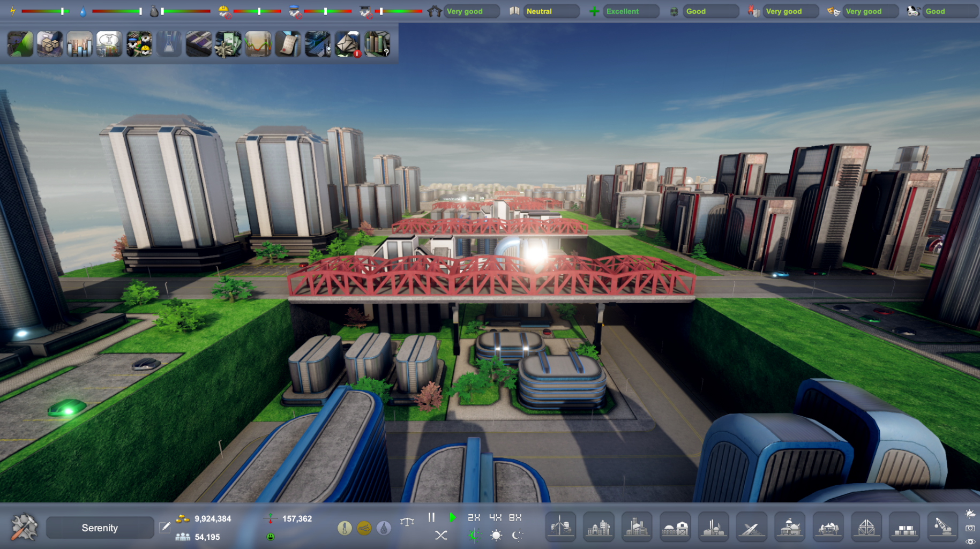The image size is (980, 549).
Task: Set the time to night moon
Action: (517, 535)
